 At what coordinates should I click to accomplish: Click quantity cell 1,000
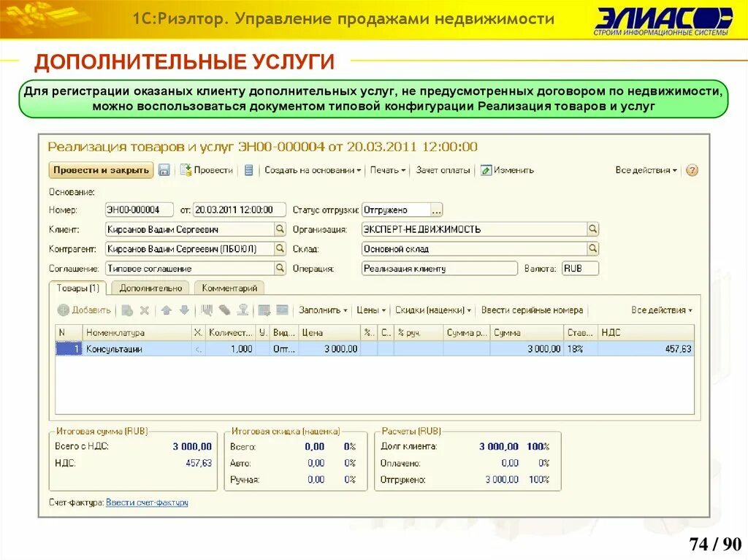(x=231, y=349)
